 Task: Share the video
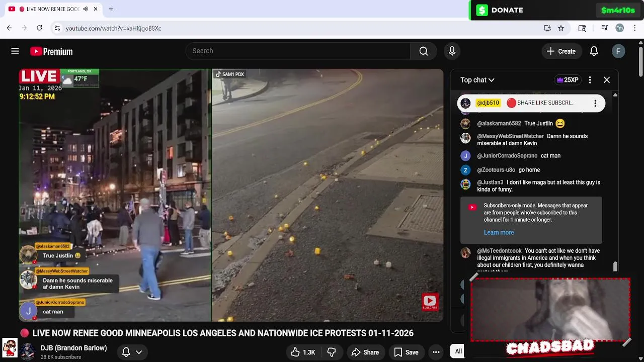(365, 352)
